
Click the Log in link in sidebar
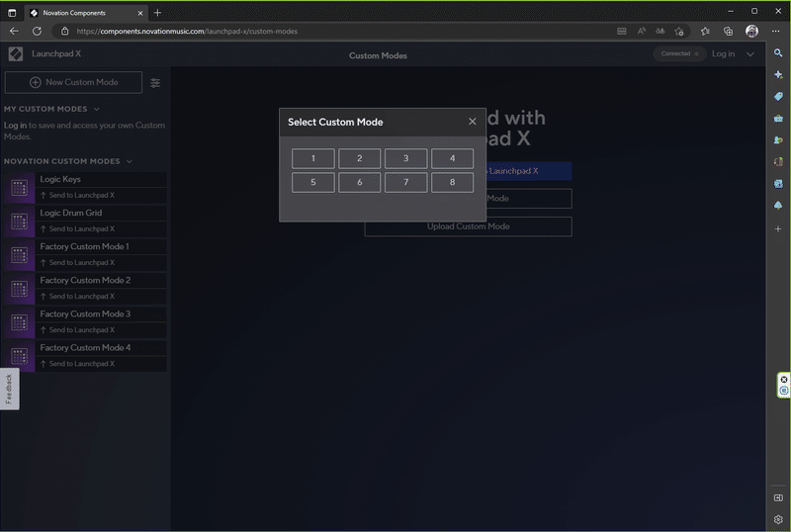pyautogui.click(x=15, y=126)
